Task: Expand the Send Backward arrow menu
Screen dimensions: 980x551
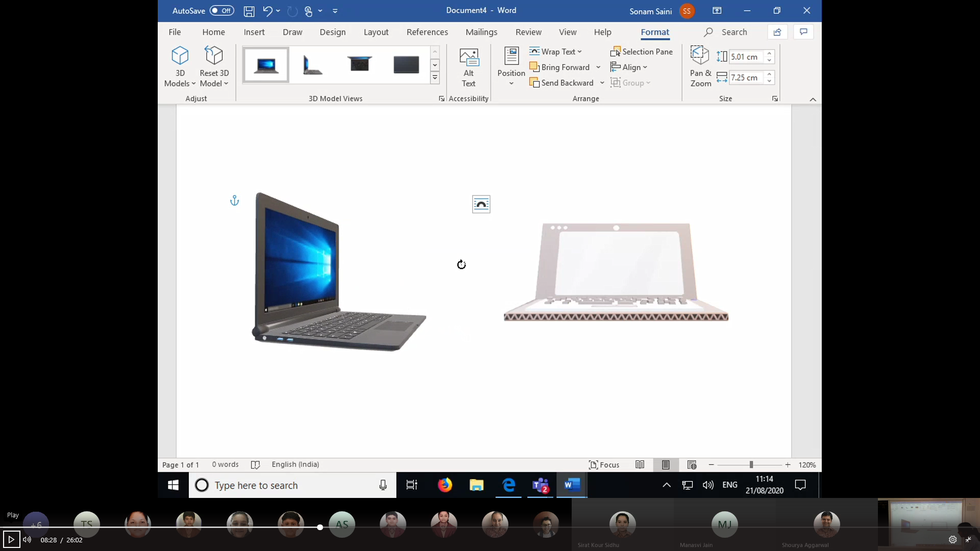Action: [602, 83]
